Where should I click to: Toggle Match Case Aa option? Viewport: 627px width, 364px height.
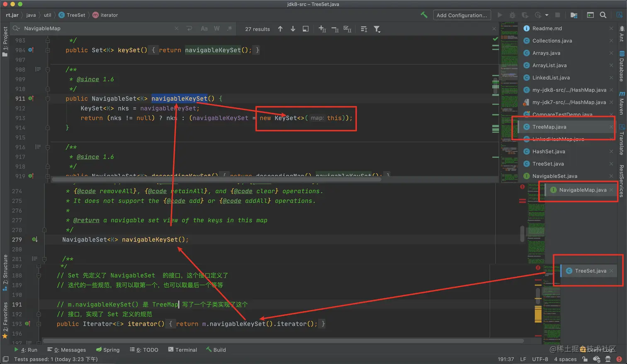[204, 28]
